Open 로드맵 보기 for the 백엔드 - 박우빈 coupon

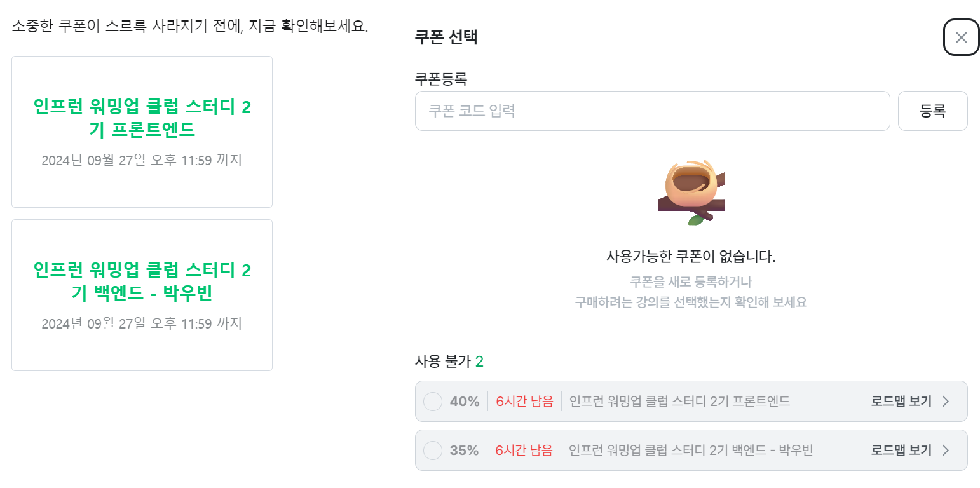pyautogui.click(x=901, y=451)
